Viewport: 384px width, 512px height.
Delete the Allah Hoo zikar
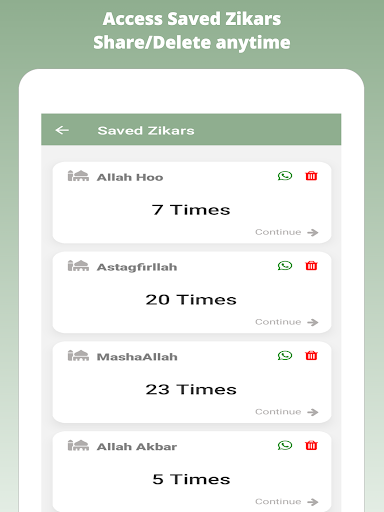pyautogui.click(x=311, y=176)
